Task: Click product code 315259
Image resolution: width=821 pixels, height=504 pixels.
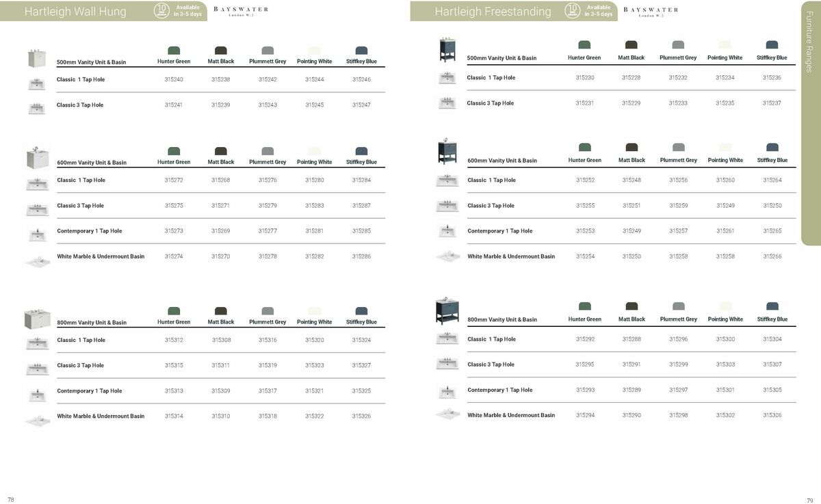Action: (x=679, y=206)
